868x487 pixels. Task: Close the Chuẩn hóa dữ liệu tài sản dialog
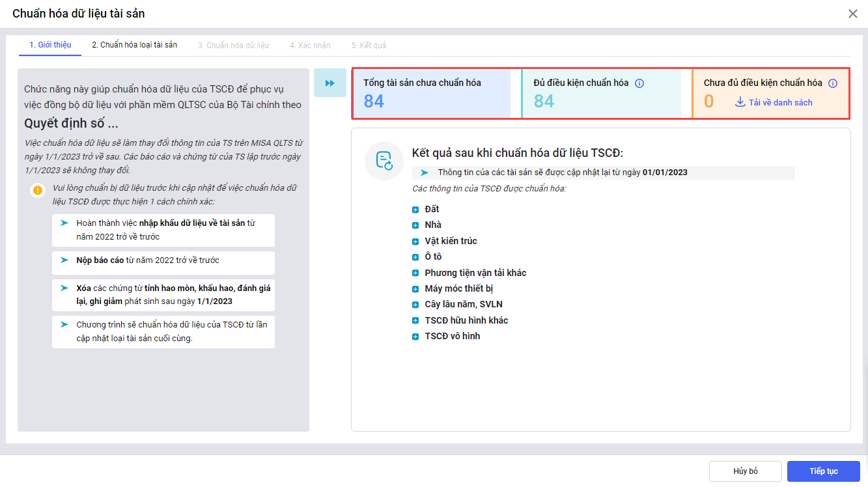(852, 14)
